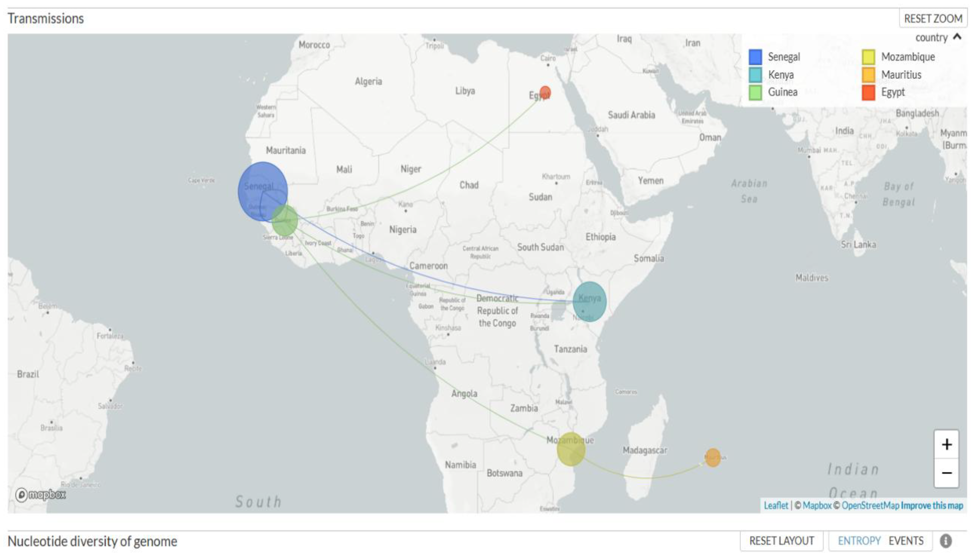Click the Mozambique yellow circle on map
Image resolution: width=975 pixels, height=560 pixels.
[x=571, y=449]
